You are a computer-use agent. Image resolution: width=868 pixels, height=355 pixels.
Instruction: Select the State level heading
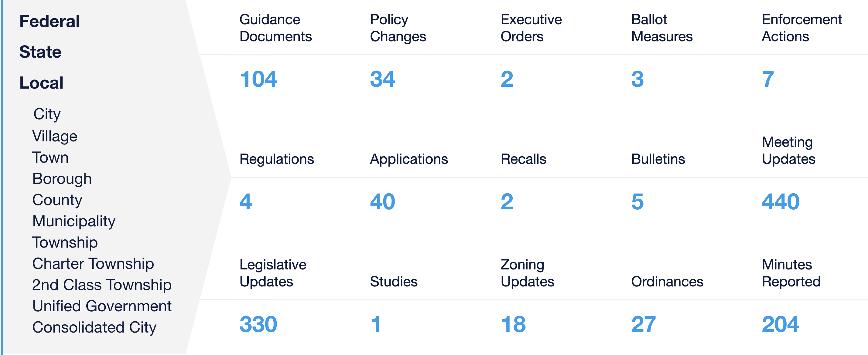click(40, 52)
